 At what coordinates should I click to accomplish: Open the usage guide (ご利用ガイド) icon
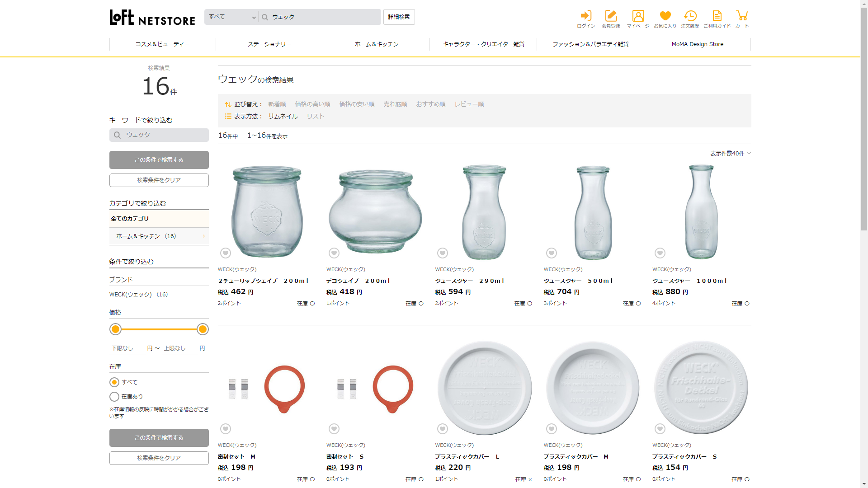[x=717, y=19]
